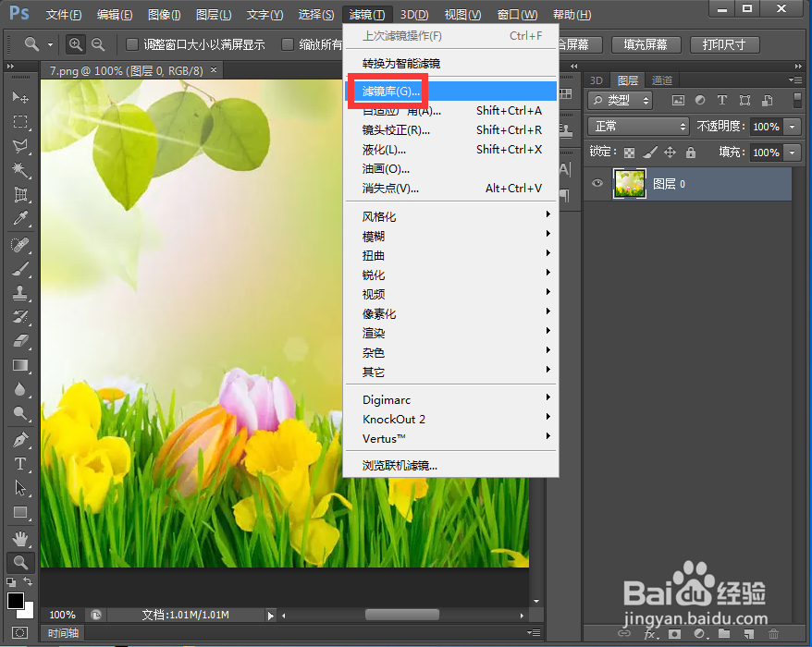Select the Zoom tool
Screen dimensions: 812x647
click(x=20, y=561)
